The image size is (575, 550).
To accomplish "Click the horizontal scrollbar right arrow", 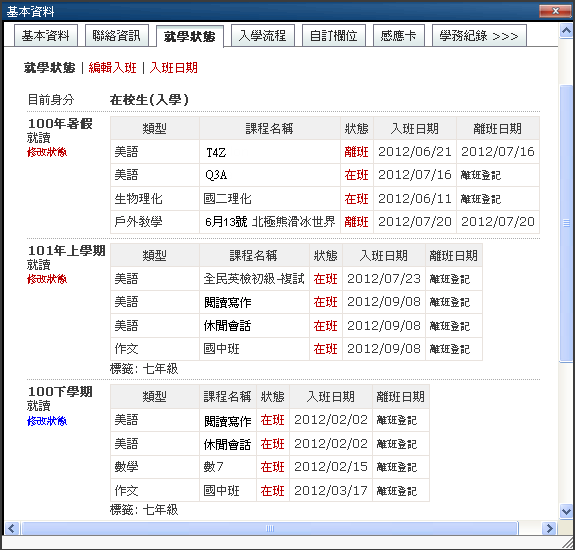I will pos(549,528).
